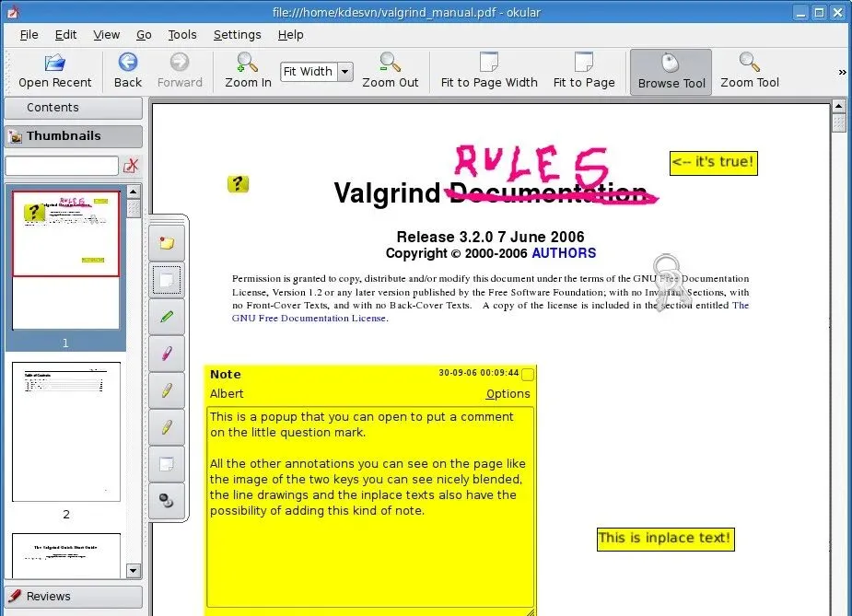Select the green line drawing tool
This screenshot has height=616, width=852.
[167, 317]
